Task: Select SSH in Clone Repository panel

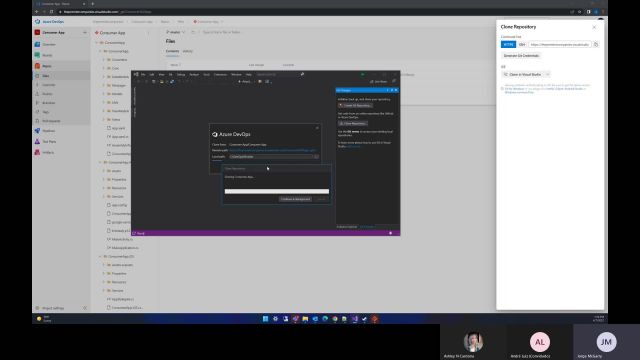Action: pos(522,44)
